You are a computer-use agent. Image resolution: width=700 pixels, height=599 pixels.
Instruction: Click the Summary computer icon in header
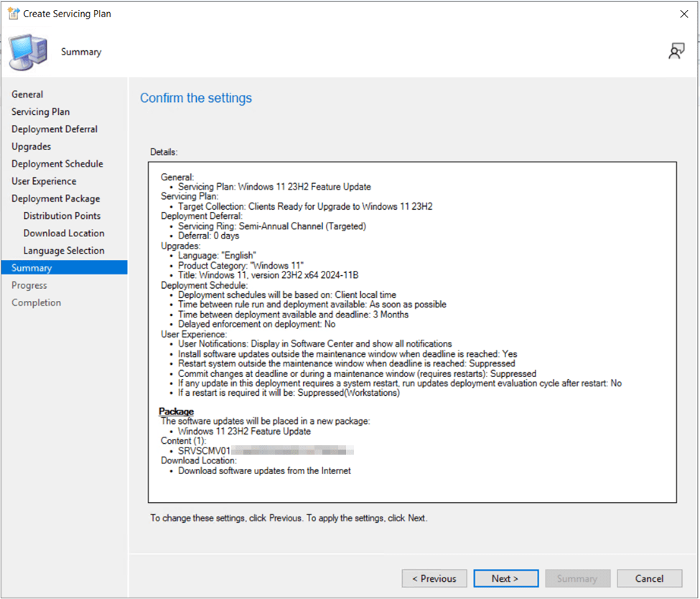(x=29, y=52)
